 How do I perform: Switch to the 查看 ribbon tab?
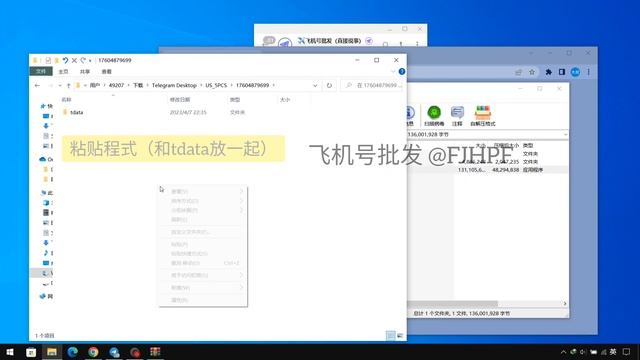[107, 71]
